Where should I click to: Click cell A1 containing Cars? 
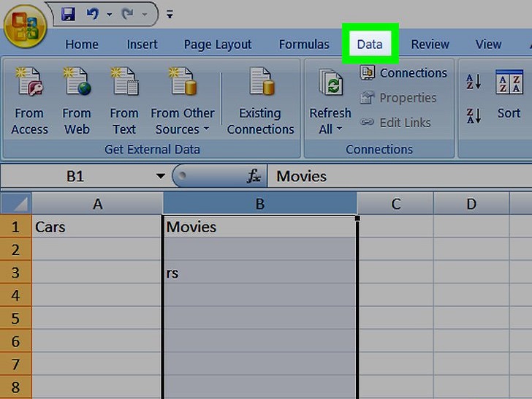click(97, 227)
